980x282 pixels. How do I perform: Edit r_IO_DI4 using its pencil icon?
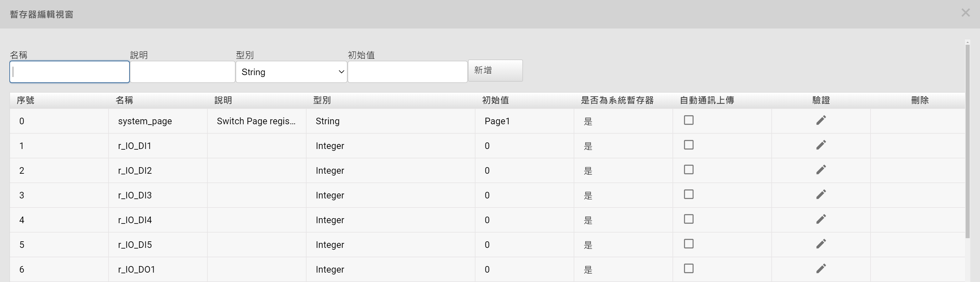(x=821, y=219)
